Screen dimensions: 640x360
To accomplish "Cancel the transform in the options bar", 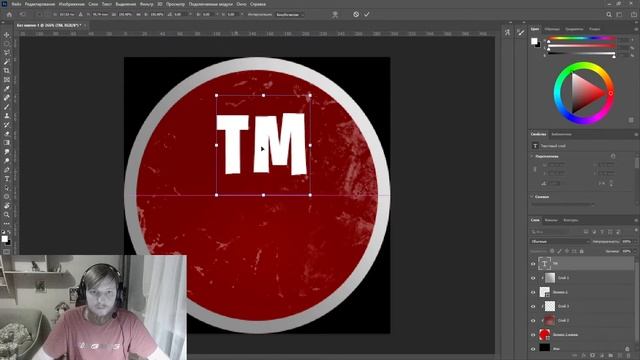I will pyautogui.click(x=356, y=14).
